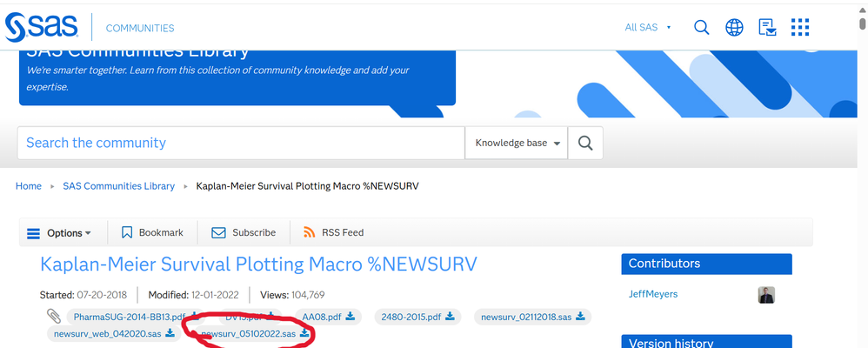Click the header search magnifier icon

pyautogui.click(x=701, y=27)
